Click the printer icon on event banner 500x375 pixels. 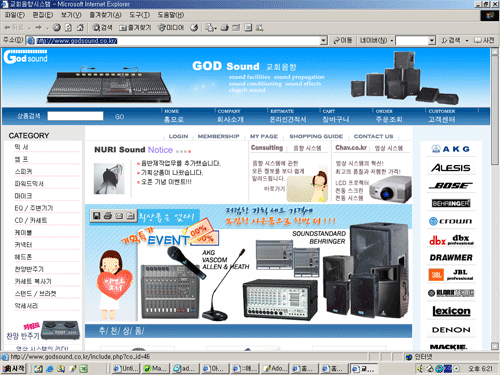click(108, 216)
